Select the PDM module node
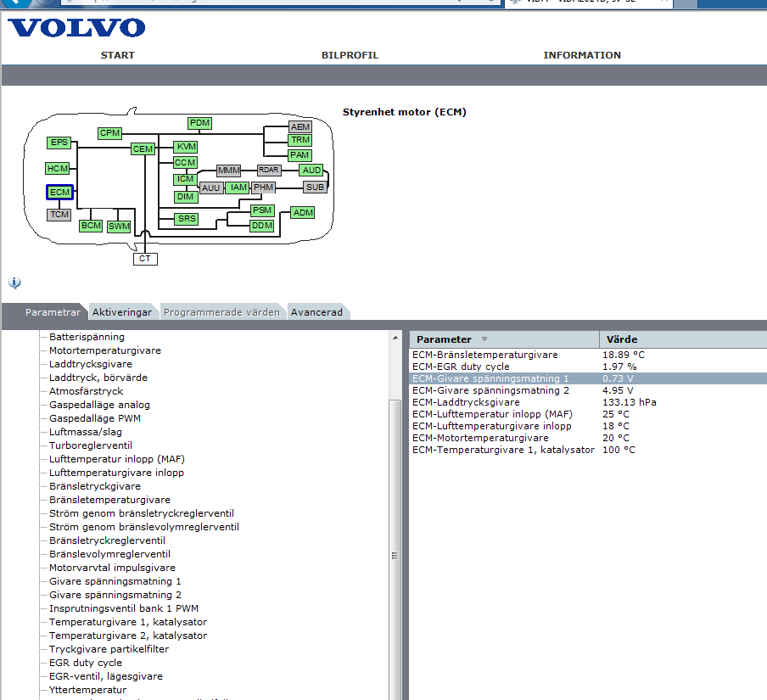The image size is (767, 700). [199, 123]
